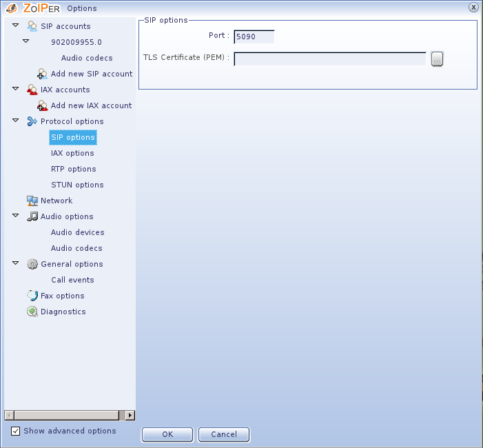The height and width of the screenshot is (448, 483).
Task: Click the SIP accounts icon
Action: pos(32,26)
